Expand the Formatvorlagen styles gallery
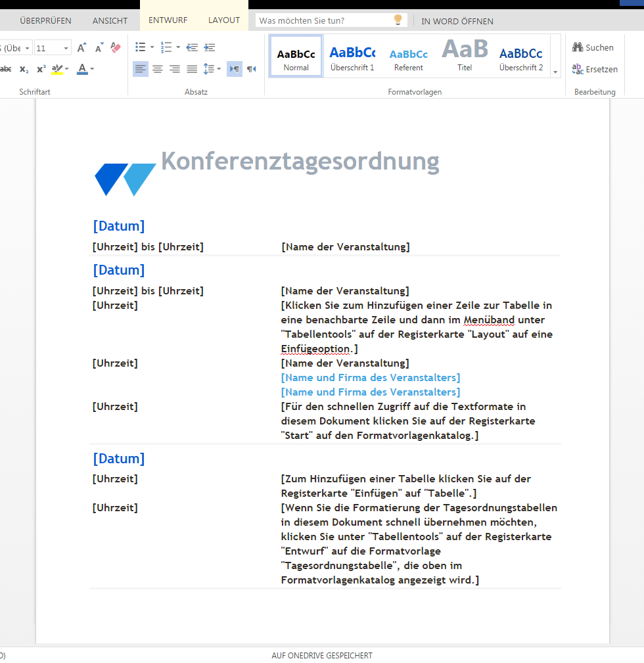This screenshot has height=663, width=644. [555, 72]
